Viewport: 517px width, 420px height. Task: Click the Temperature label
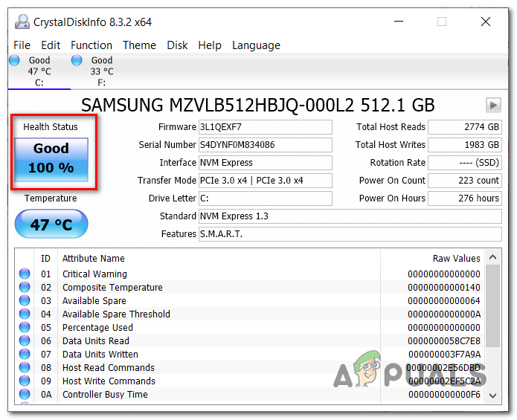[x=51, y=198]
